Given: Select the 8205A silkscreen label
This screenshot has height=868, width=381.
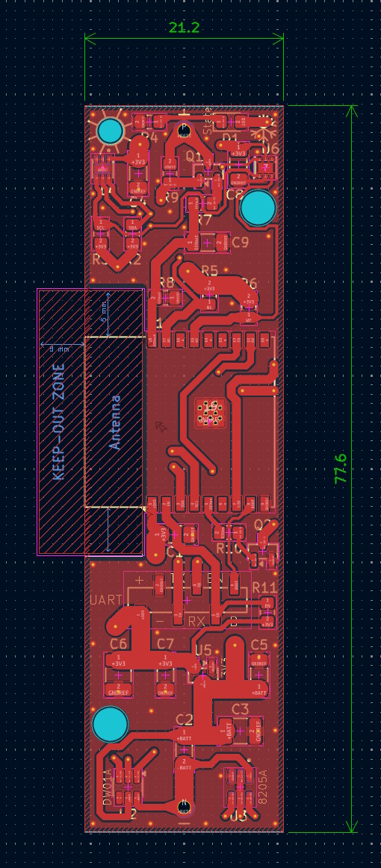Looking at the screenshot, I should pyautogui.click(x=262, y=787).
